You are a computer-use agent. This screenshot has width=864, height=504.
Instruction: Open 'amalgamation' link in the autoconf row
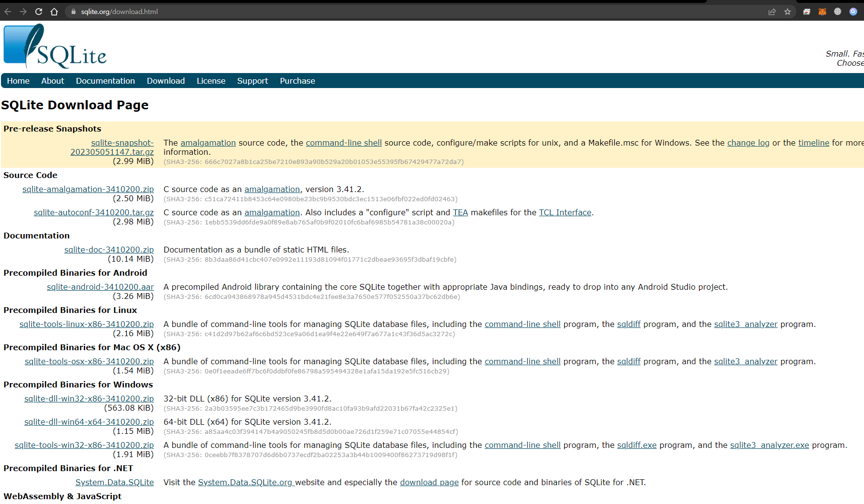[x=272, y=212]
